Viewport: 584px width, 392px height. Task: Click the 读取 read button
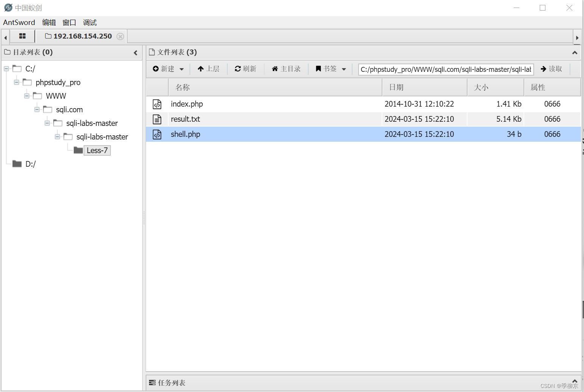551,69
